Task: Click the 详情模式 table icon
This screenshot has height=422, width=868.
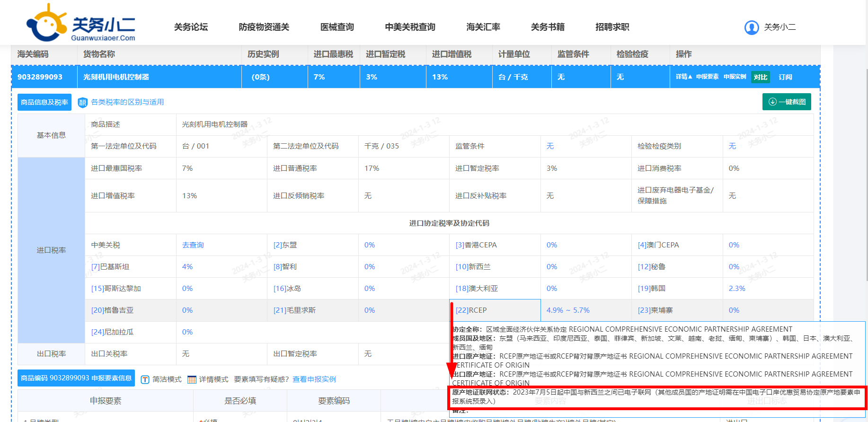Action: click(192, 379)
